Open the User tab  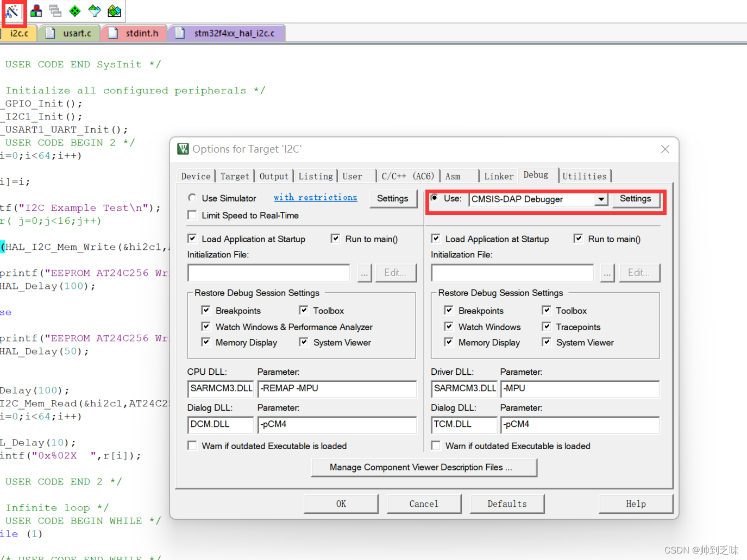click(x=352, y=176)
